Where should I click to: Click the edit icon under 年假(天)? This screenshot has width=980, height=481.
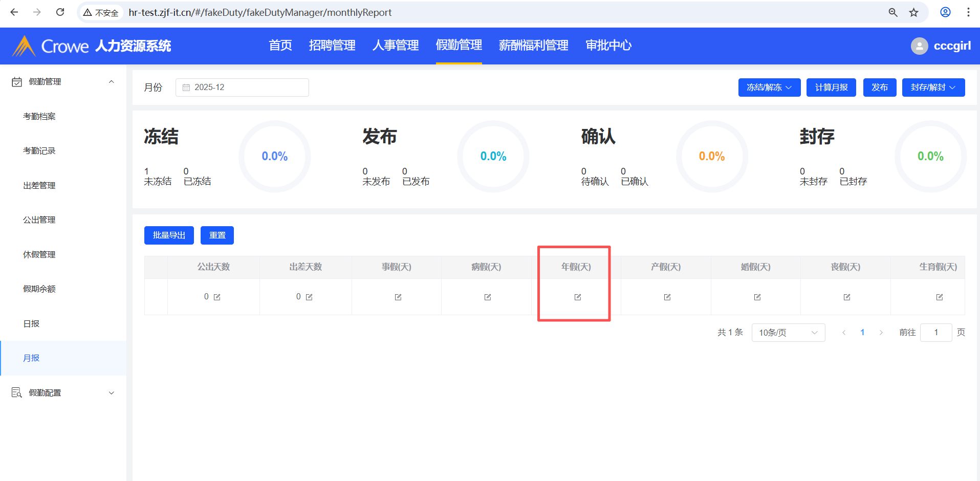578,297
